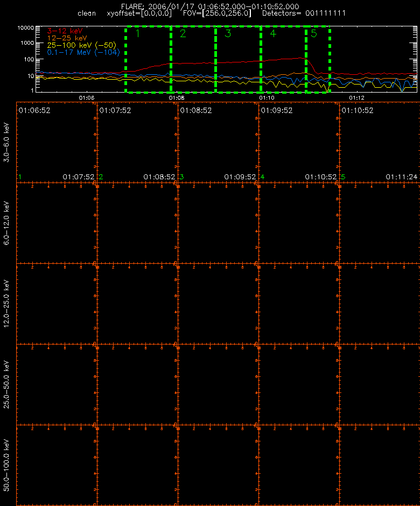Click the 01:08:52 start time heading its image column
The width and height of the screenshot is (420, 506).
(x=196, y=111)
